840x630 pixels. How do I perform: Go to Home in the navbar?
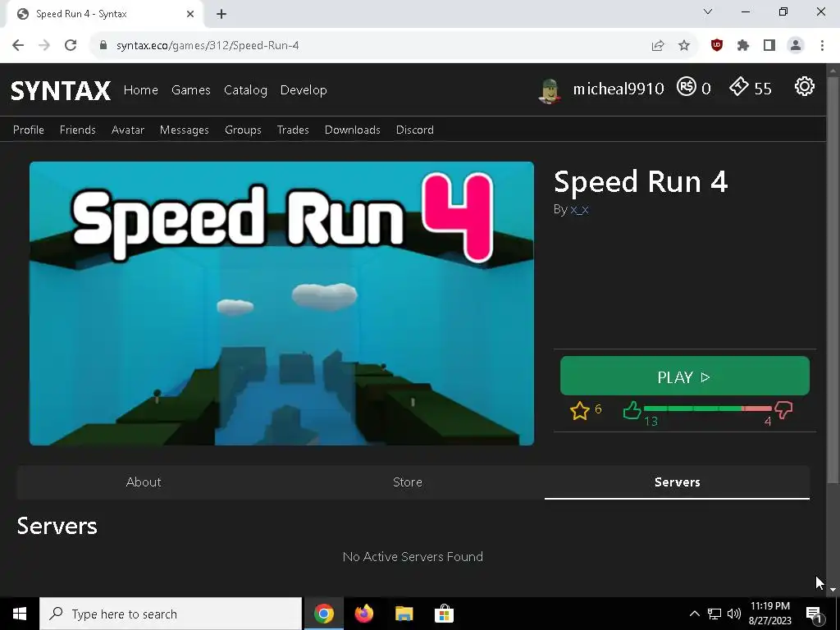[x=141, y=90]
